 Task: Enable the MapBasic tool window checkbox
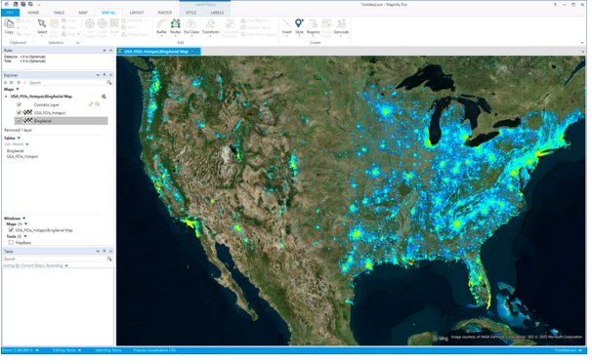pyautogui.click(x=11, y=243)
